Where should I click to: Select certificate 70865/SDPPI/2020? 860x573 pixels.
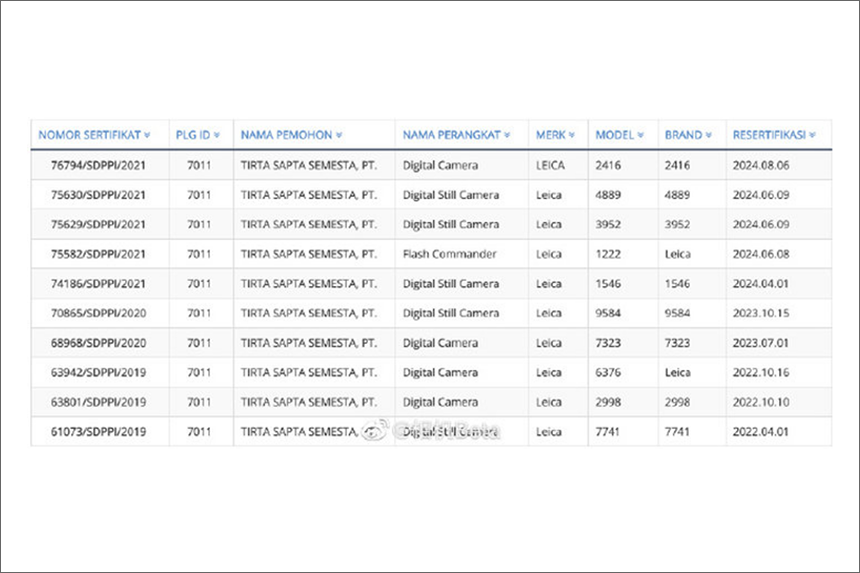98,313
